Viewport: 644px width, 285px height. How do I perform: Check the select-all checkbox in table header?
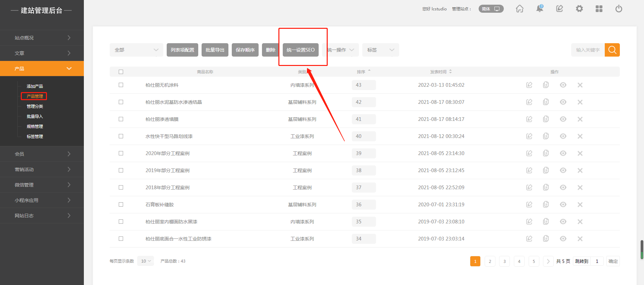click(x=121, y=72)
